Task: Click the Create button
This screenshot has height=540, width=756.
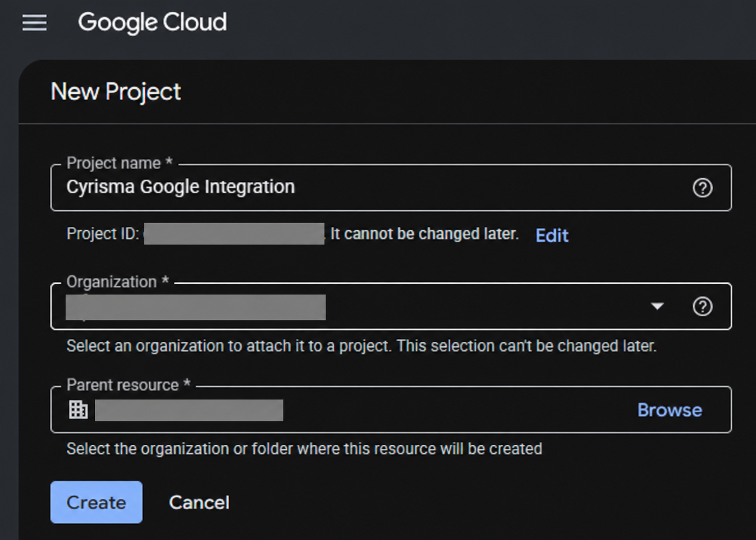Action: 96,502
